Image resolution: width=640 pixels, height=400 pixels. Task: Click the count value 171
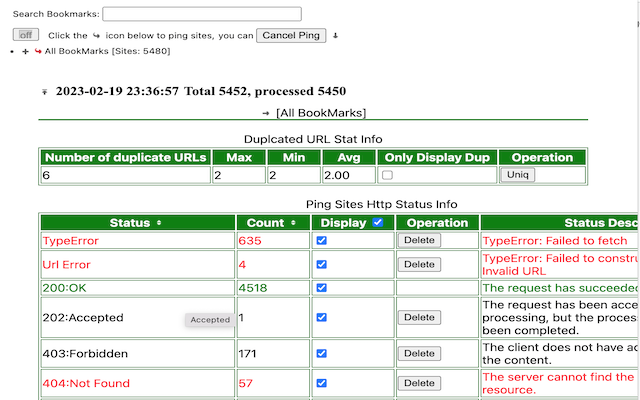tap(247, 353)
